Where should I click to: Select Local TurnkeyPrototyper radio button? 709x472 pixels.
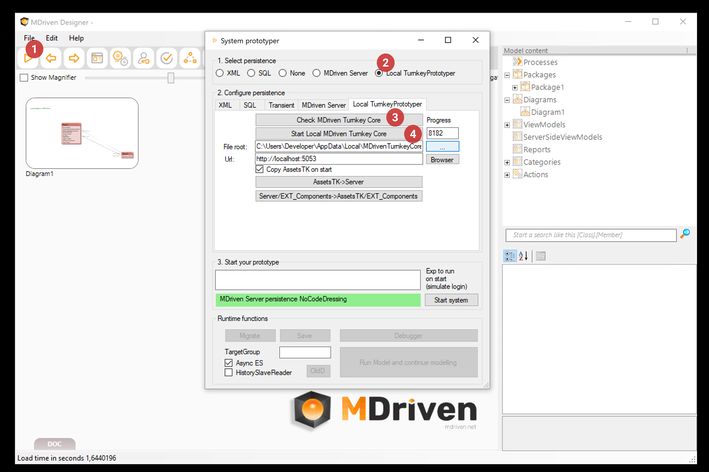point(379,73)
